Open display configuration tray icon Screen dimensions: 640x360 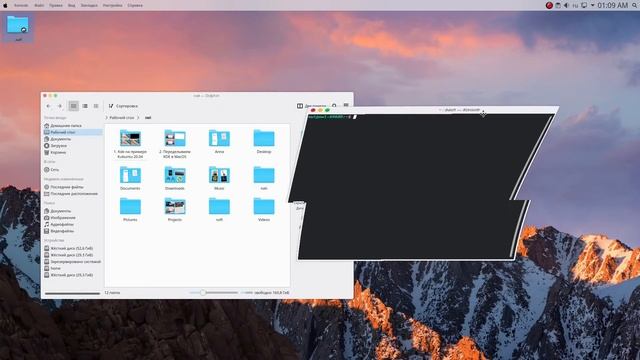[584, 5]
